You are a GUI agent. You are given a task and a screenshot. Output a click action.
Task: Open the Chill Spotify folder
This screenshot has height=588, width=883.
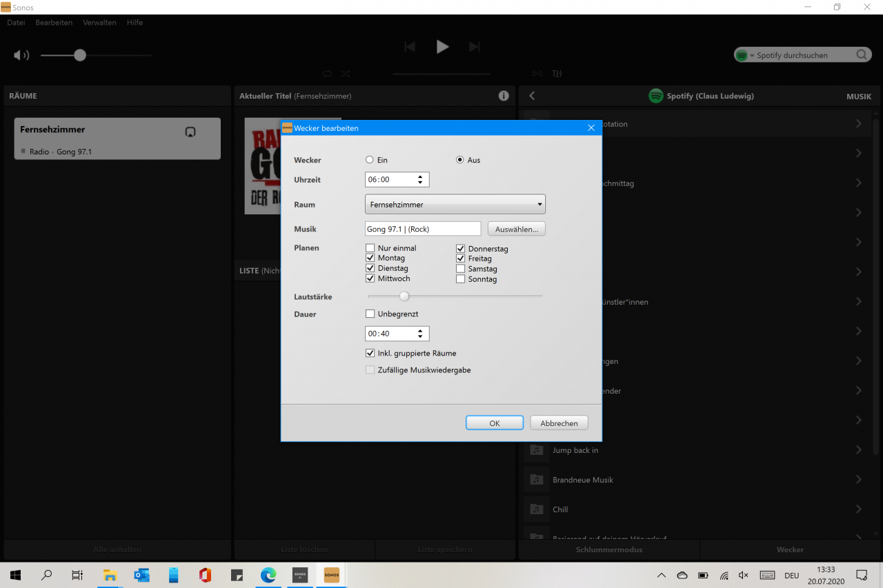[x=695, y=509]
